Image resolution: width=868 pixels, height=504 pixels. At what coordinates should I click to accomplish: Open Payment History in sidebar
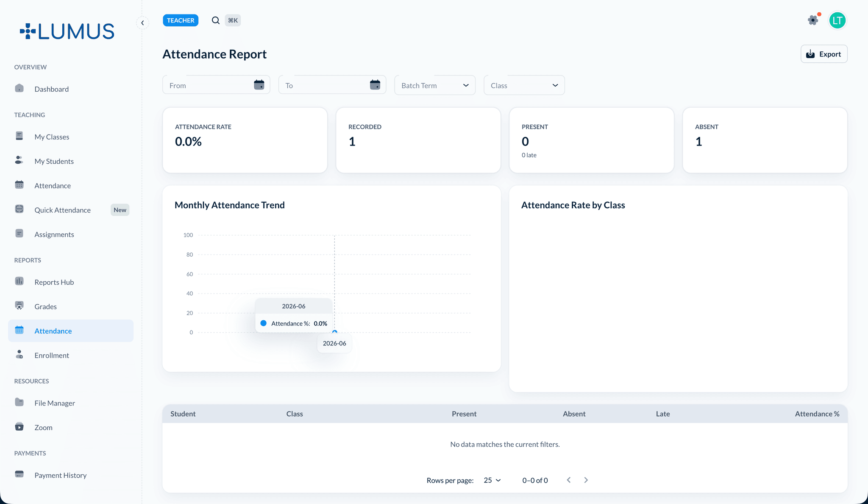click(71, 475)
